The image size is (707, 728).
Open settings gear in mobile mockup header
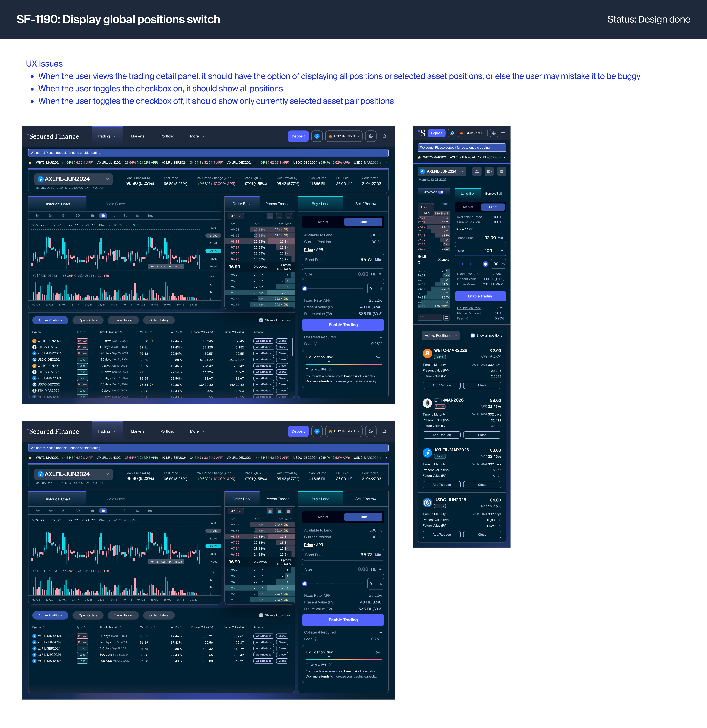pyautogui.click(x=494, y=133)
